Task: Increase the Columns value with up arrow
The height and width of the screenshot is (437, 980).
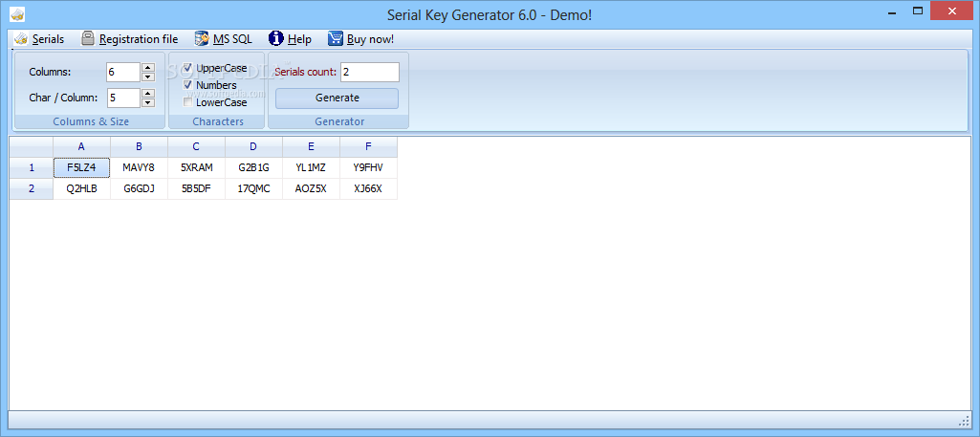Action: point(148,68)
